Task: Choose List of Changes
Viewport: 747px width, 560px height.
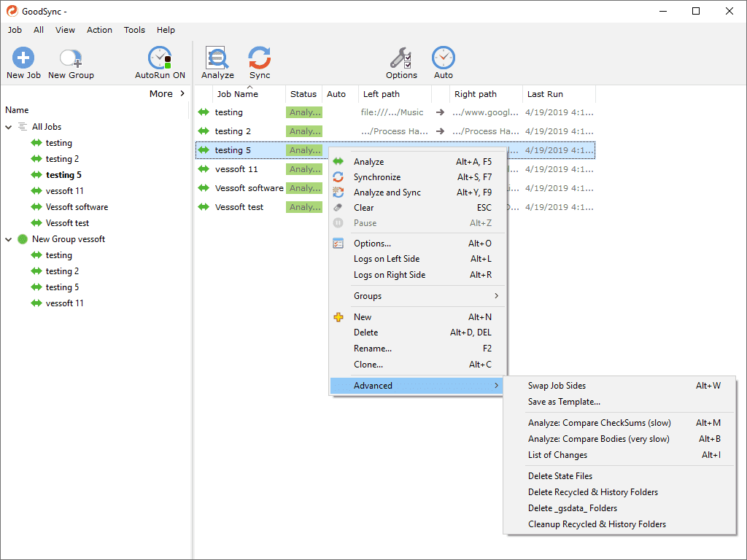Action: [x=620, y=455]
